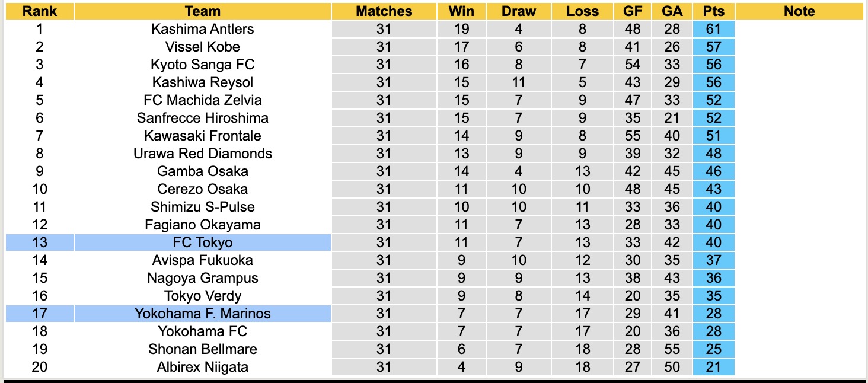
Task: Click the Loss column header
Action: click(582, 11)
